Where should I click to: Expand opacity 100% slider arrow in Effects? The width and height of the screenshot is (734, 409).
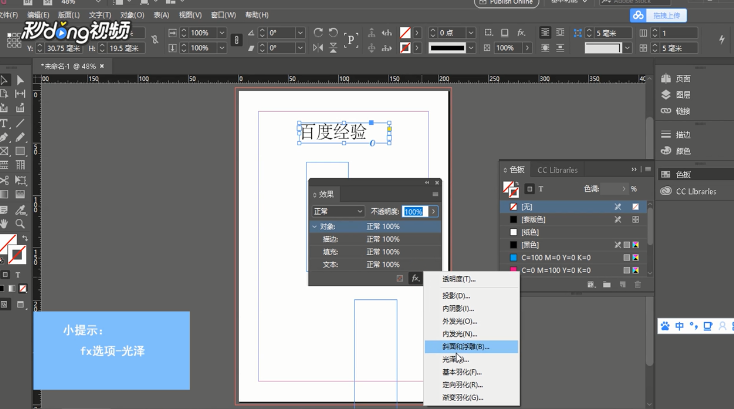433,212
